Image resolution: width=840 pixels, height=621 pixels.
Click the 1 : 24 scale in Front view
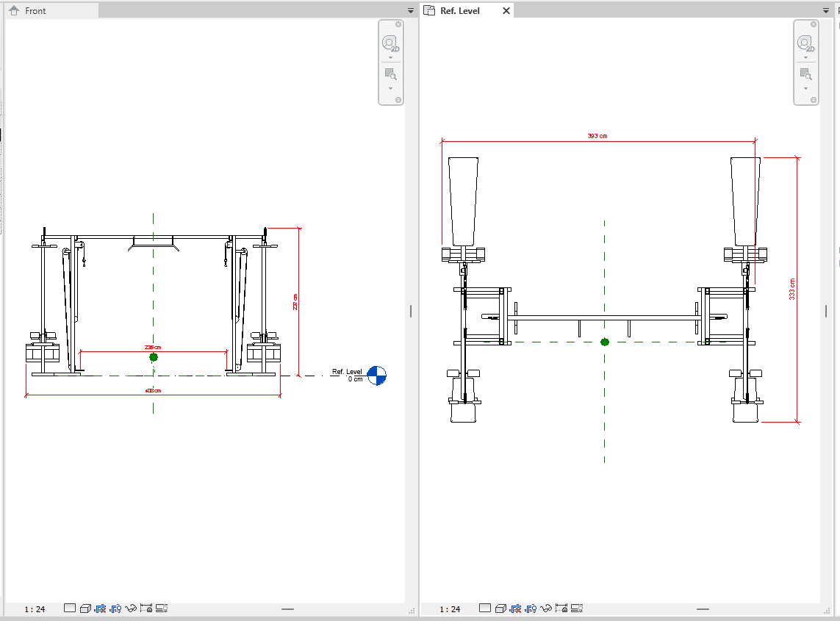tap(35, 609)
